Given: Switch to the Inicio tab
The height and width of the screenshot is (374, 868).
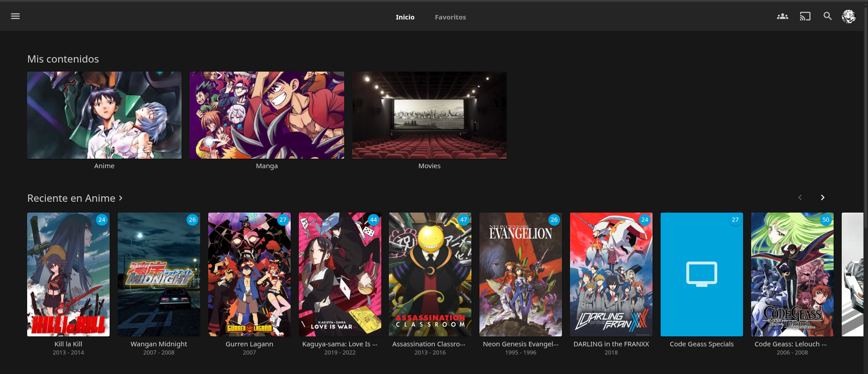Looking at the screenshot, I should pyautogui.click(x=405, y=17).
